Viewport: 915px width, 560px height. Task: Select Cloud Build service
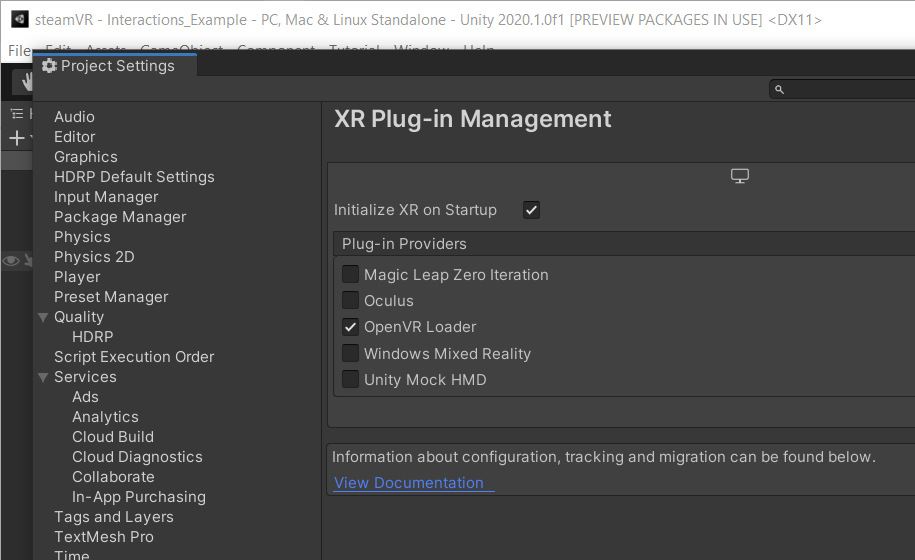113,437
